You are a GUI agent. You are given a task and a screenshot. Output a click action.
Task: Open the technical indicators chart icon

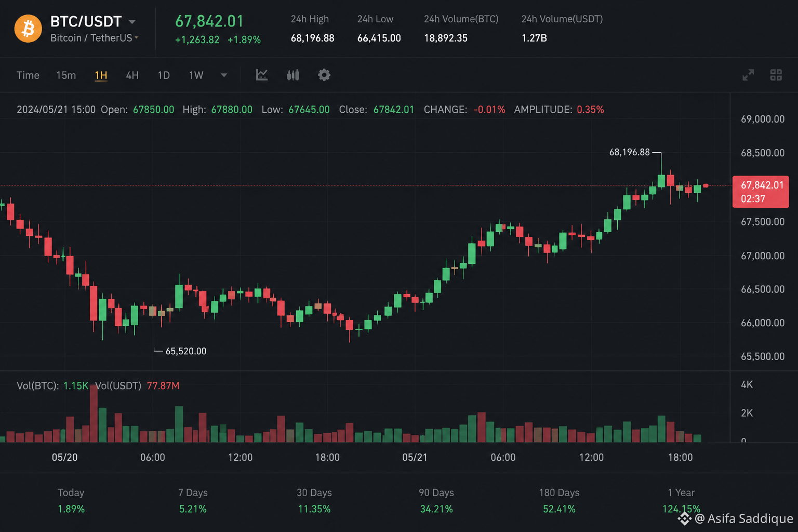click(x=262, y=75)
